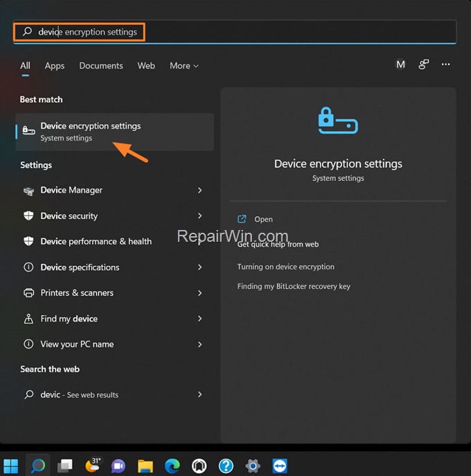This screenshot has height=476, width=471.
Task: Switch to the Documents tab
Action: click(x=101, y=66)
